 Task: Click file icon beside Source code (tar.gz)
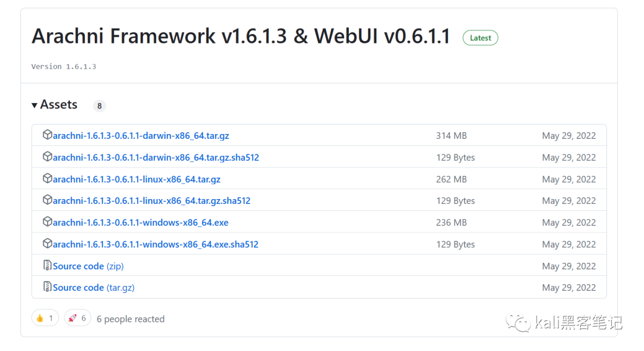47,287
